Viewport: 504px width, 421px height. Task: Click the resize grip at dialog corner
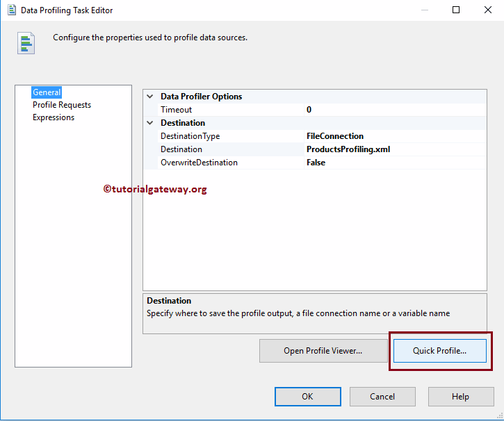coord(500,416)
